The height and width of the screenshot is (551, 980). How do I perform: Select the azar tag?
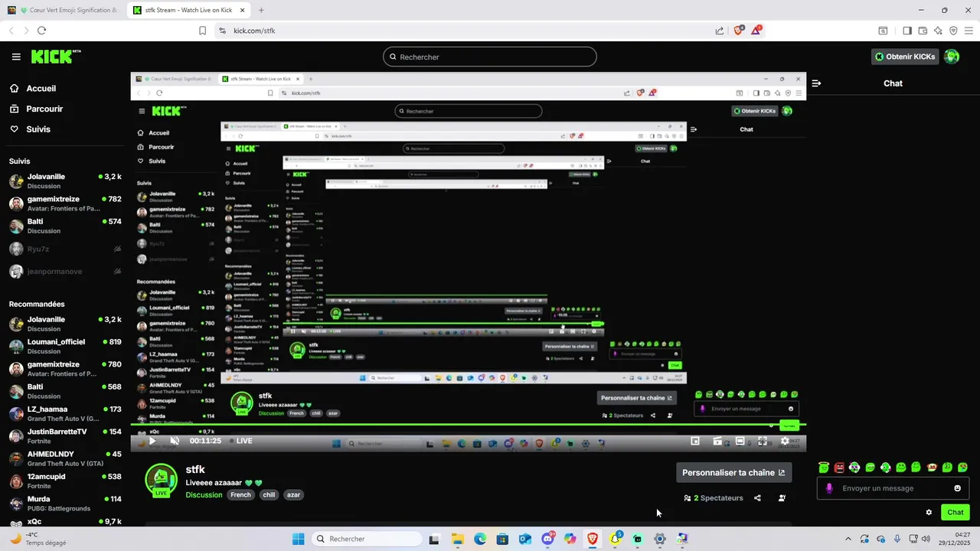click(294, 495)
